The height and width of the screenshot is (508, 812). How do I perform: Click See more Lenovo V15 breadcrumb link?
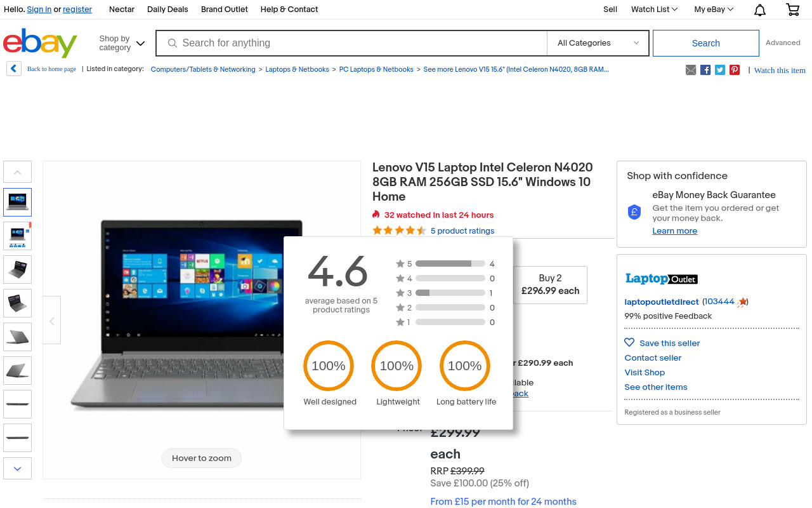516,70
